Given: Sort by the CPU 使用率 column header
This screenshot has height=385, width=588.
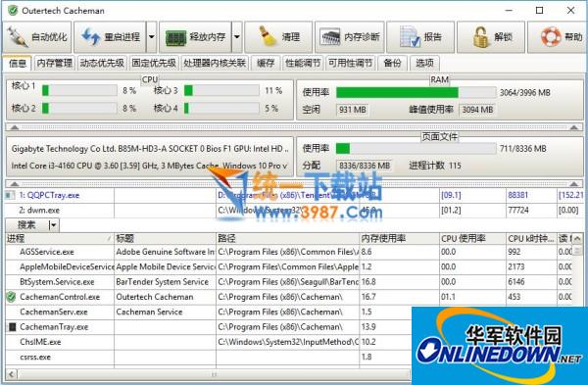Looking at the screenshot, I should click(x=473, y=238).
